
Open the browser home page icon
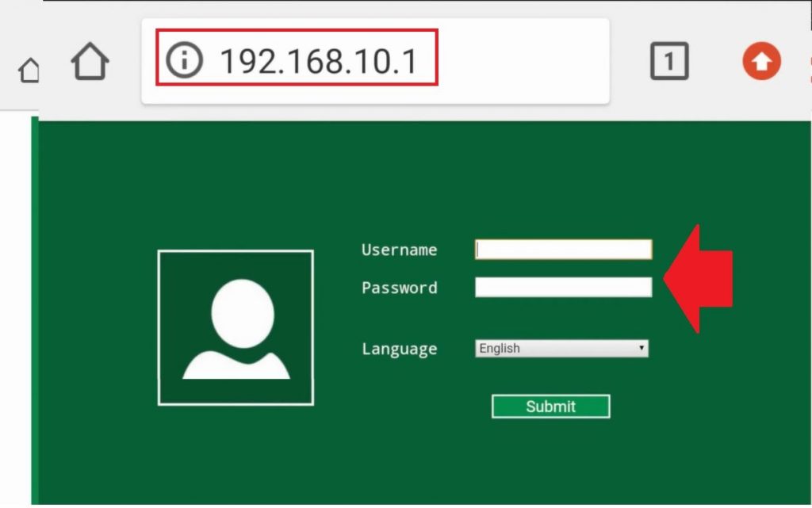point(89,61)
